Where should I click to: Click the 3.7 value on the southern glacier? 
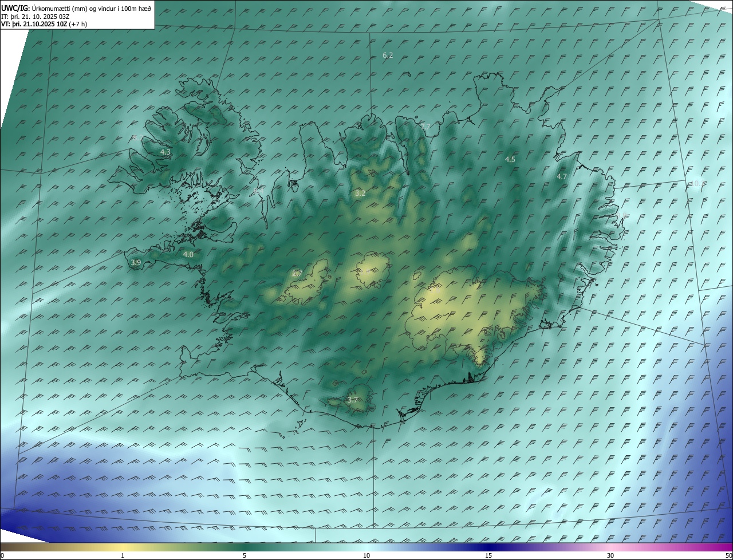[x=352, y=400]
